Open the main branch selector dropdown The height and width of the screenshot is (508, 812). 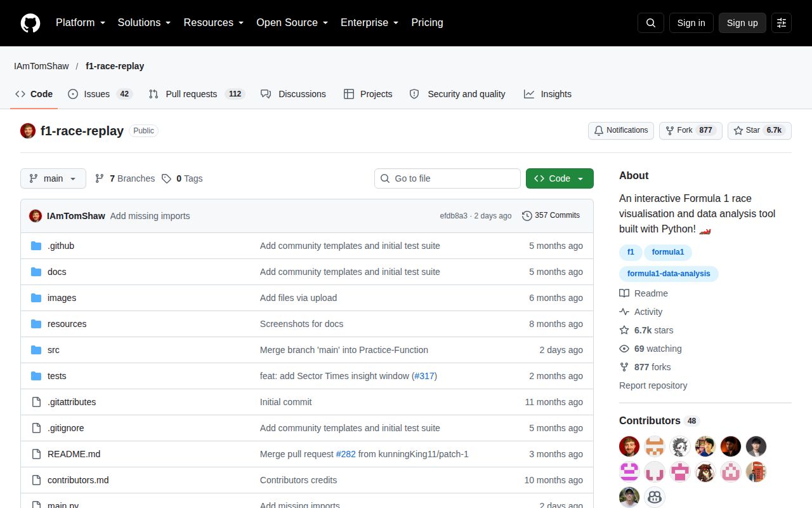[53, 178]
